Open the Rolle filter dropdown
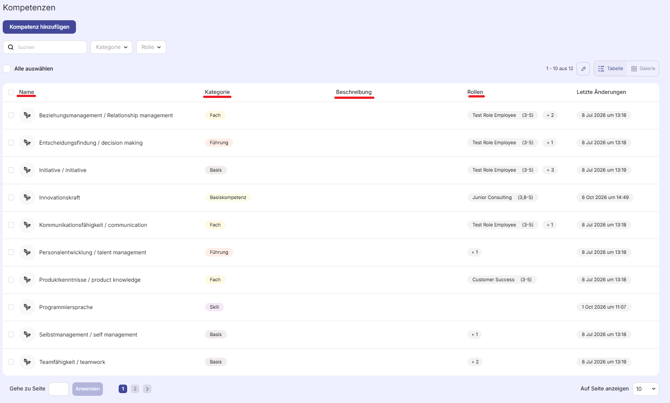670x403 pixels. 151,47
